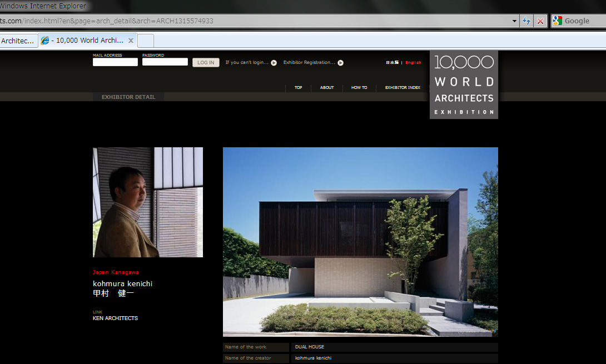
Task: Click the Google search provider icon
Action: pyautogui.click(x=557, y=21)
